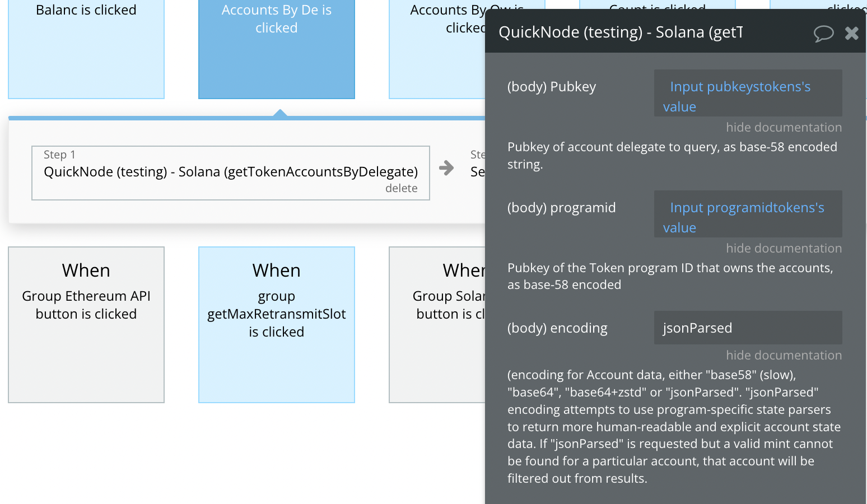
Task: Edit the Pubkey dynamic value field
Action: [x=748, y=93]
